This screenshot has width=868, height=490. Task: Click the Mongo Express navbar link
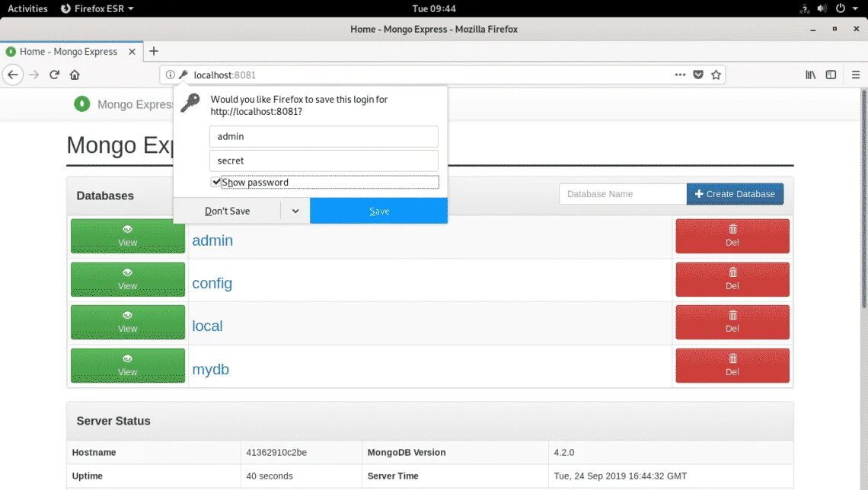135,104
